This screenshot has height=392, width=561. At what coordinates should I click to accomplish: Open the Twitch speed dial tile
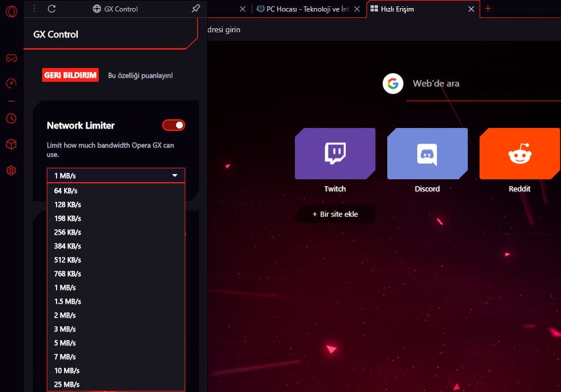(335, 153)
